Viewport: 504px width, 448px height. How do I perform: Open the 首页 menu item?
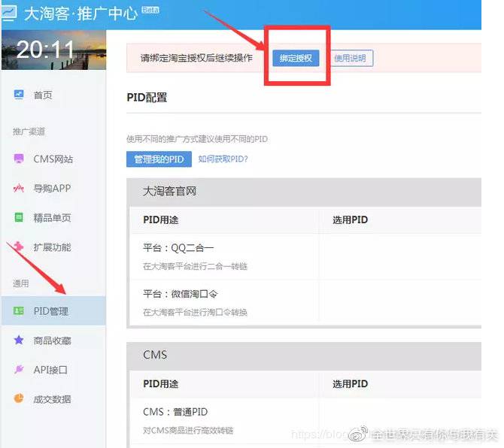click(x=43, y=95)
